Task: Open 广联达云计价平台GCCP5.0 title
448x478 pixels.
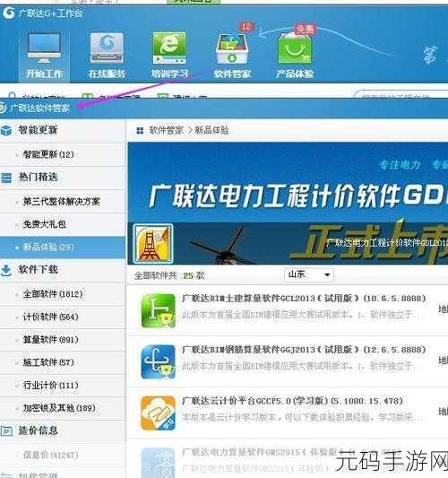Action: point(293,401)
